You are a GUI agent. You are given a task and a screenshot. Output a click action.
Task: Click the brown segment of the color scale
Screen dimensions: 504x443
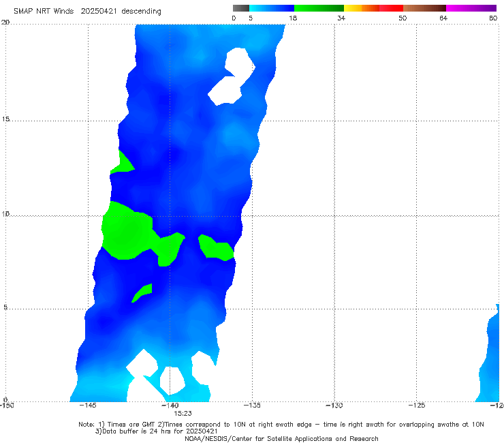coord(424,8)
